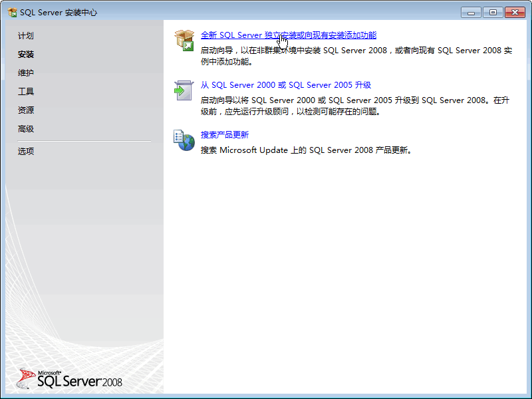
Task: Close the SQL Server 安装中心 window
Action: coord(515,13)
